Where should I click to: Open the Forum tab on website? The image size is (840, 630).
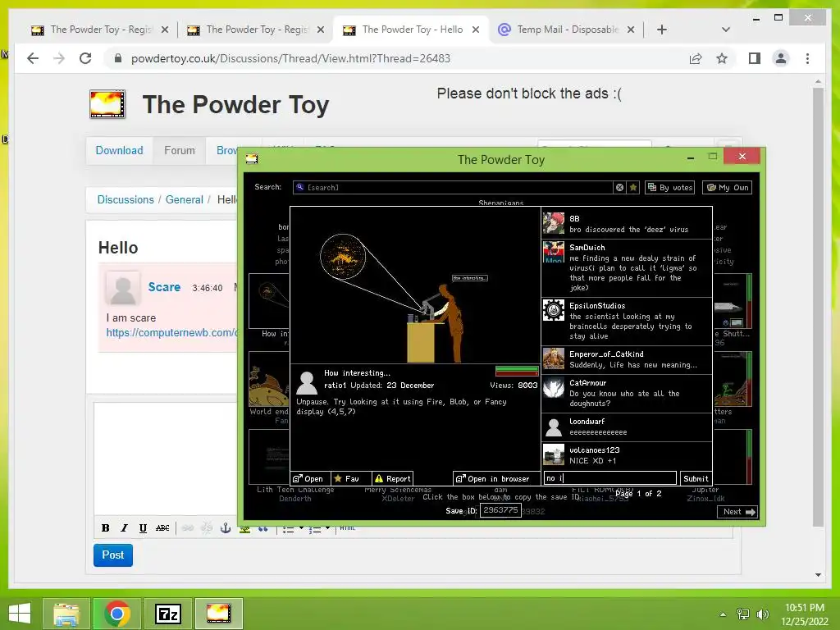click(180, 151)
